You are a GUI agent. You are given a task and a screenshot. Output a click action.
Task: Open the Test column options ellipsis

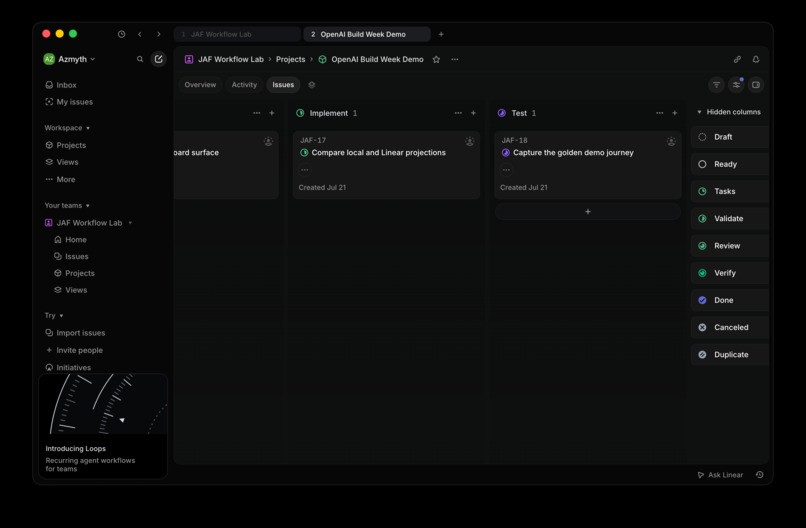[x=660, y=113]
